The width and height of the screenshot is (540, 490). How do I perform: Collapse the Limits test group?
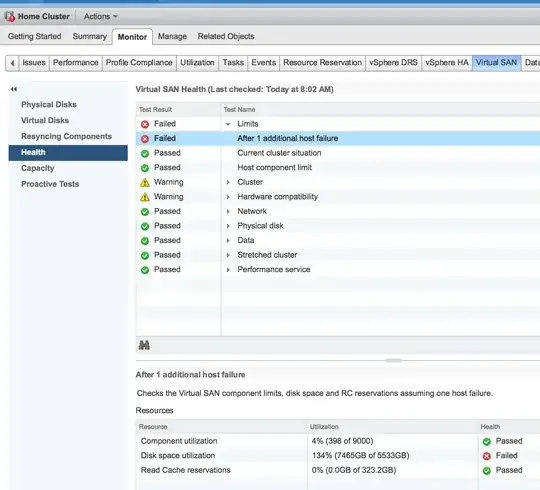click(x=228, y=124)
